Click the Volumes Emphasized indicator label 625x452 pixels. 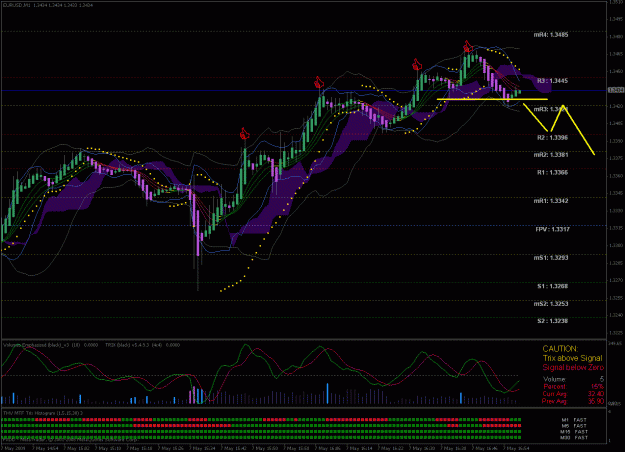coord(51,345)
